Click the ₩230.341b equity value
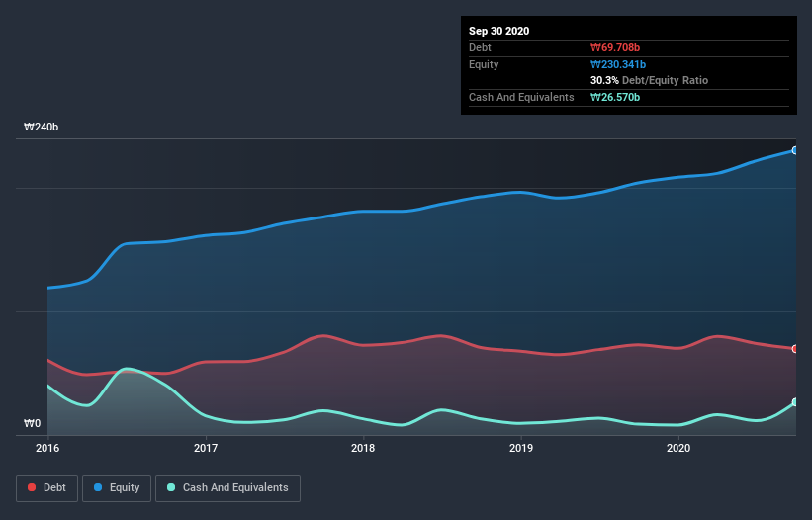Viewport: 812px width, 520px height. click(x=618, y=64)
